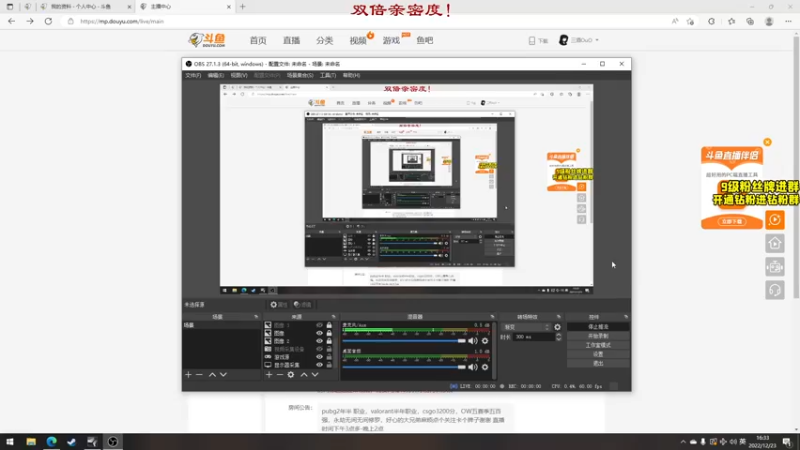This screenshot has height=450, width=800.
Task: Click the Douyu logo in site header
Action: tap(207, 40)
